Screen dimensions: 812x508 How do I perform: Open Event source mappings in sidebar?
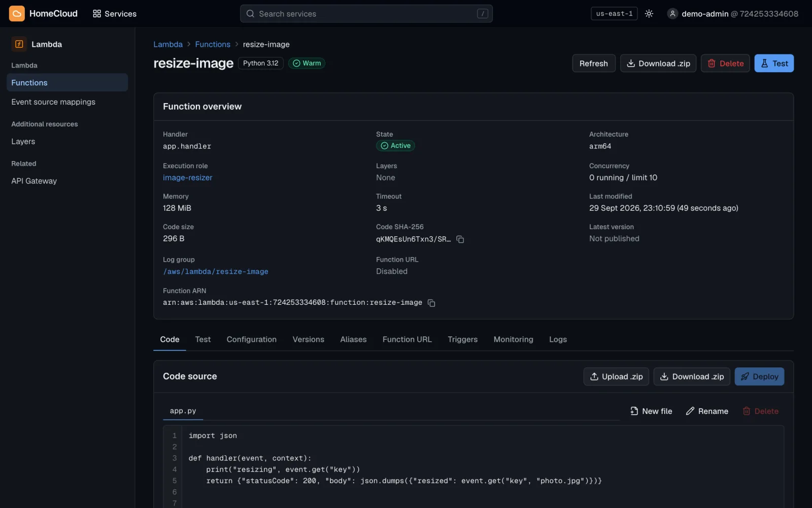pyautogui.click(x=67, y=102)
